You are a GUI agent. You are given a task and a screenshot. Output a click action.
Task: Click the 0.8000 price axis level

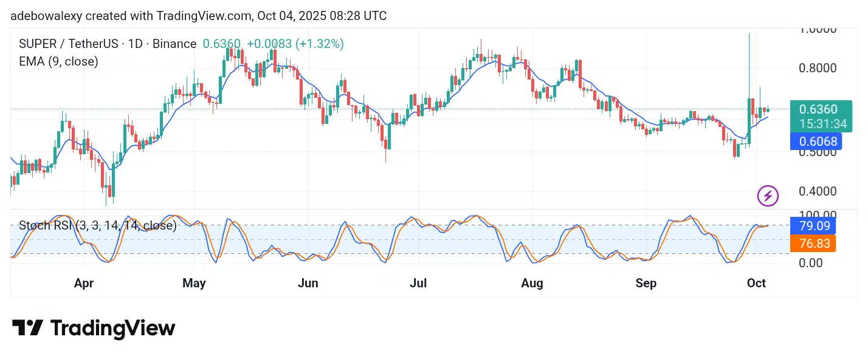[818, 68]
